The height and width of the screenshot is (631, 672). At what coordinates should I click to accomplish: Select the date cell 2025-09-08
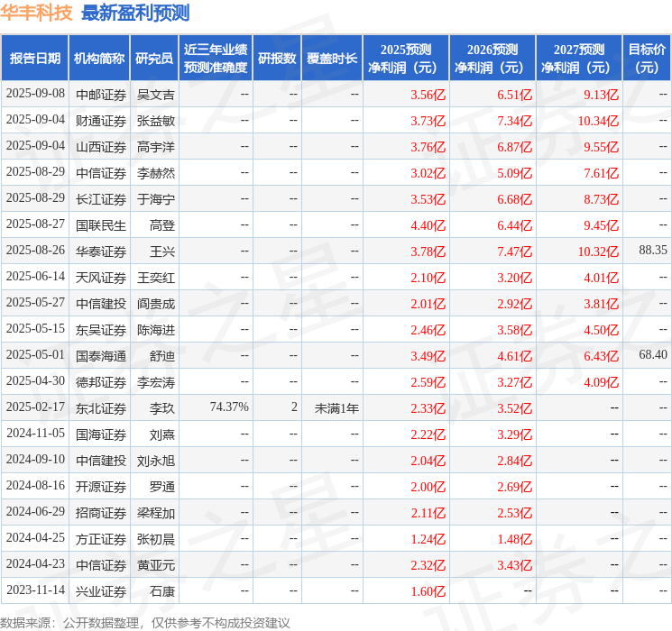[x=35, y=94]
